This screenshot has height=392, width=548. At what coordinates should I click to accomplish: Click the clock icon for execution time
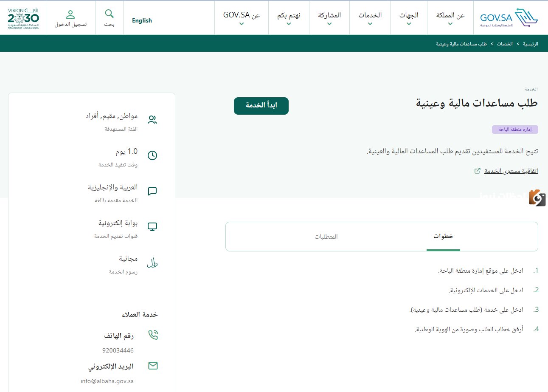coord(152,155)
